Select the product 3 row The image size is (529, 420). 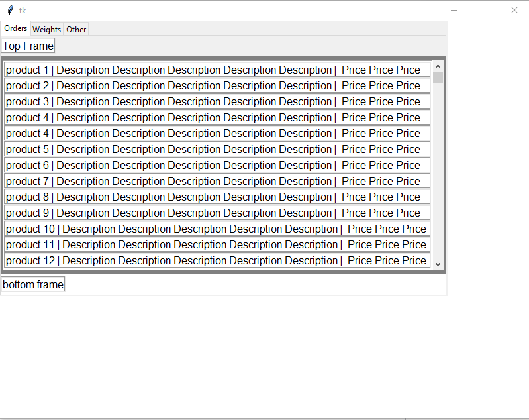click(x=217, y=101)
